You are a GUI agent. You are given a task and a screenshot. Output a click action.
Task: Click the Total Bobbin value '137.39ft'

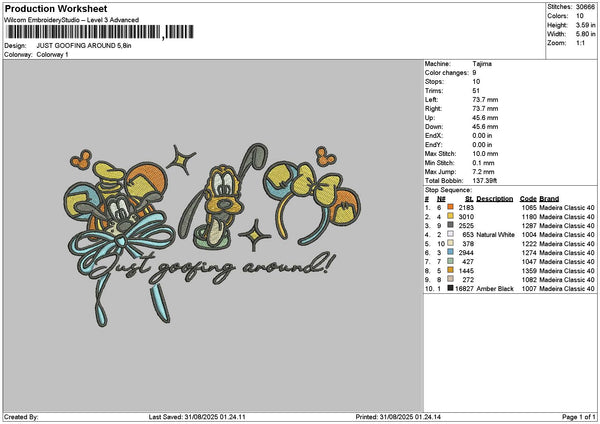point(484,181)
